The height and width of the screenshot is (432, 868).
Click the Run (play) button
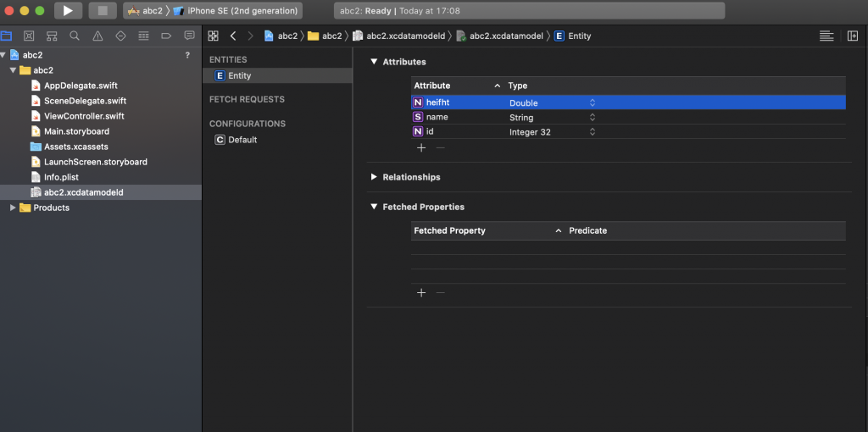pos(68,11)
